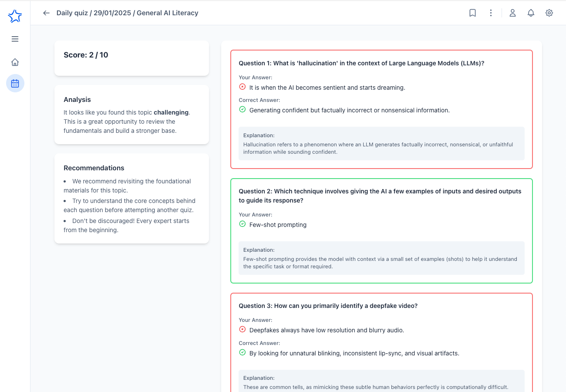This screenshot has height=392, width=566.
Task: Click the breadcrumb title General AI Literacy
Action: [x=167, y=13]
